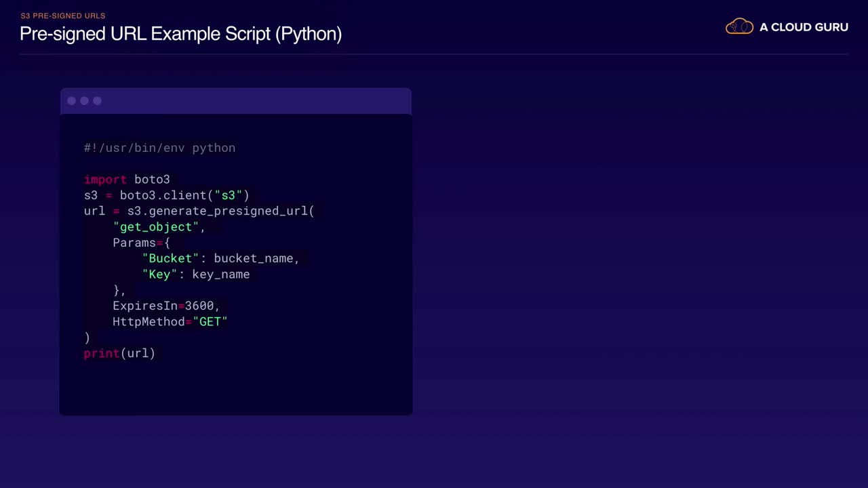Click the rightmost dot in code window header

coord(97,101)
